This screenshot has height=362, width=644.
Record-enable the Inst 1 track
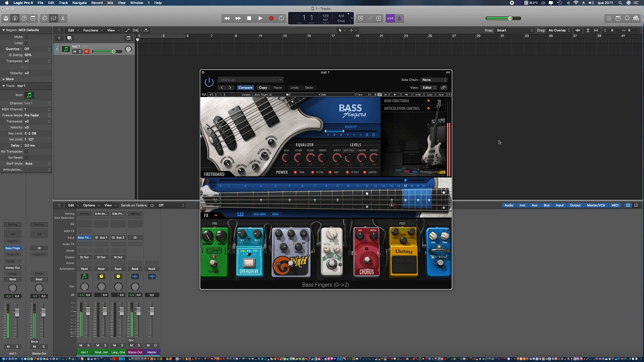pyautogui.click(x=87, y=52)
